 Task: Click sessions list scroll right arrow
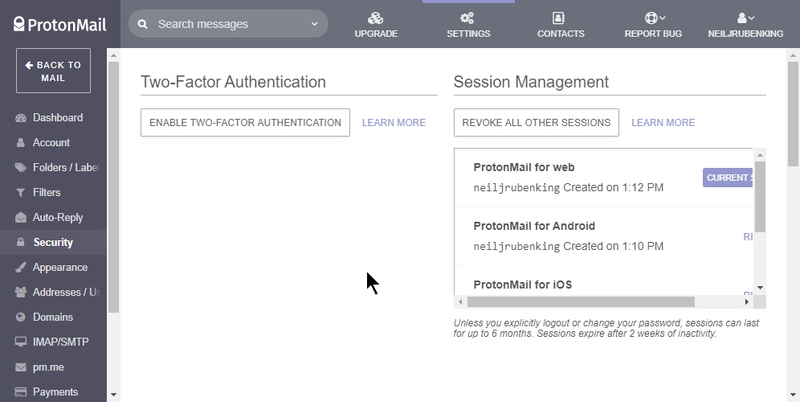[x=746, y=302]
